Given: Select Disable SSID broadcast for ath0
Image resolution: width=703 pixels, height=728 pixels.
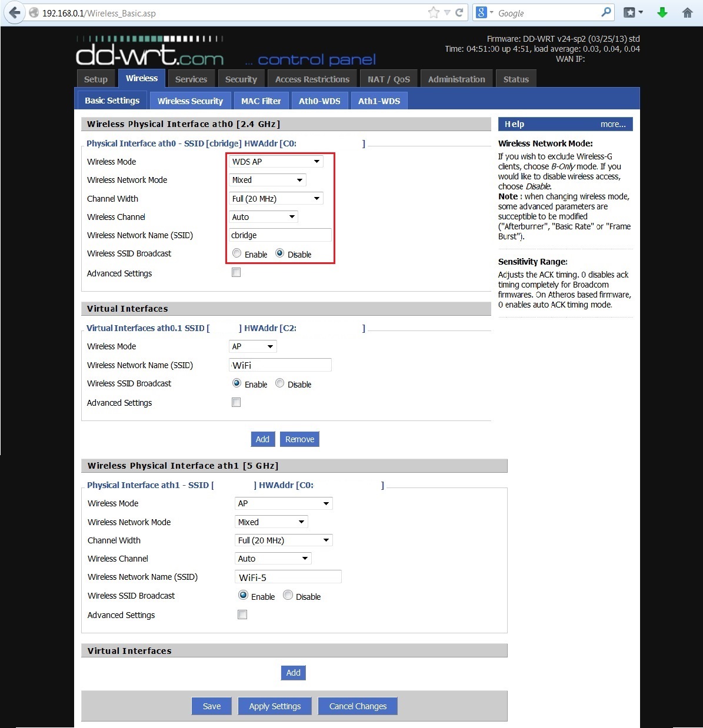Looking at the screenshot, I should click(x=280, y=253).
